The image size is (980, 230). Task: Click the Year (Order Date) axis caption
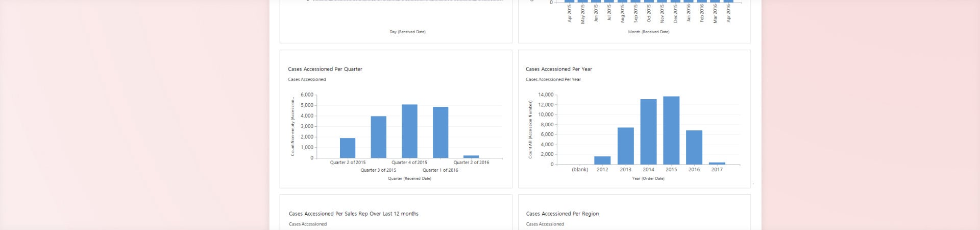[x=648, y=178]
